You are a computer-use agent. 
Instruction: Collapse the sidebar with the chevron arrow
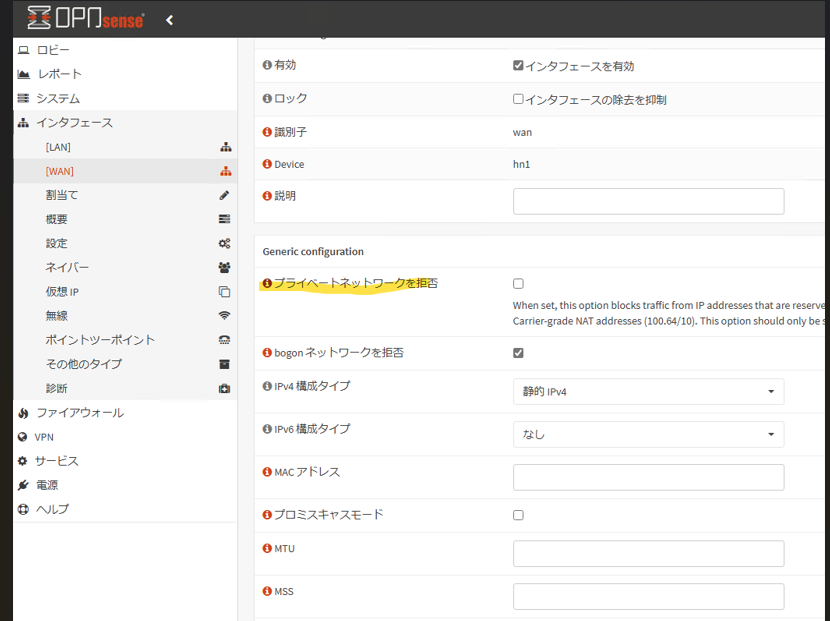[169, 20]
